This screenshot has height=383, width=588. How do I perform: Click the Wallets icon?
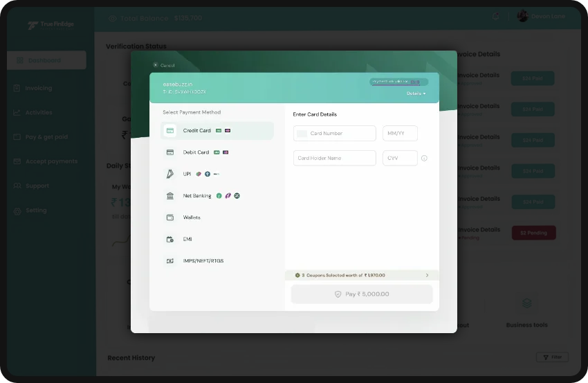point(170,217)
